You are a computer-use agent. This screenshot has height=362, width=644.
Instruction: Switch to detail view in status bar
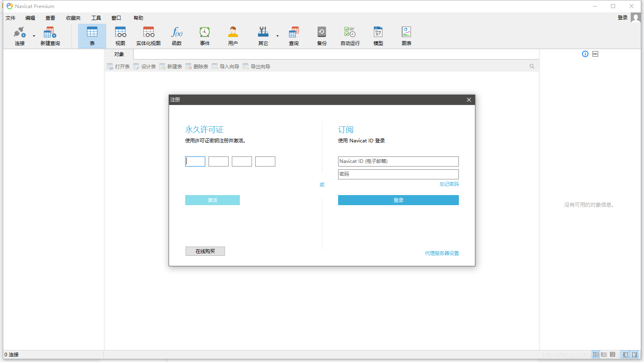pos(604,355)
